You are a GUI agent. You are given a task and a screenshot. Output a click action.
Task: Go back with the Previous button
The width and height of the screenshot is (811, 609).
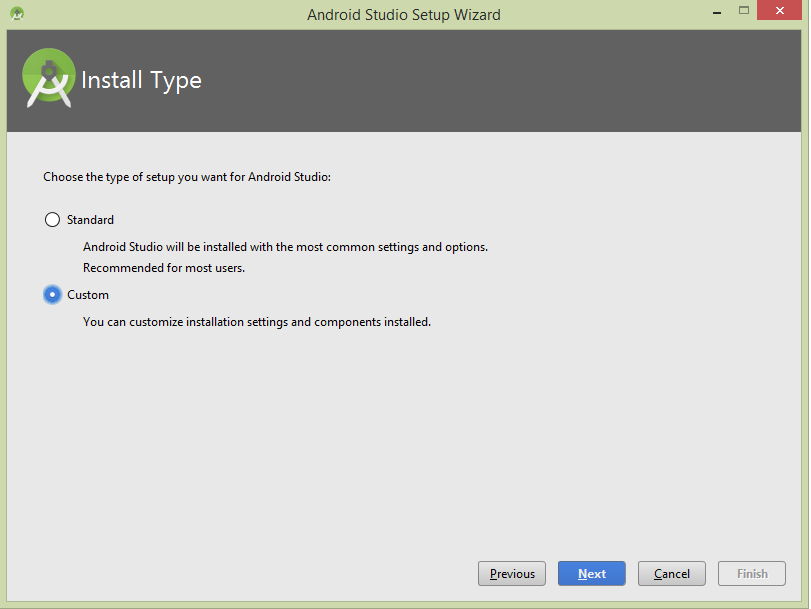coord(512,574)
